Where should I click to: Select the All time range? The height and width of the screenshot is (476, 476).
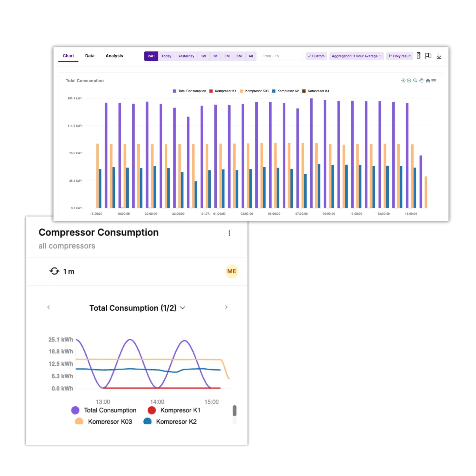[x=251, y=56]
